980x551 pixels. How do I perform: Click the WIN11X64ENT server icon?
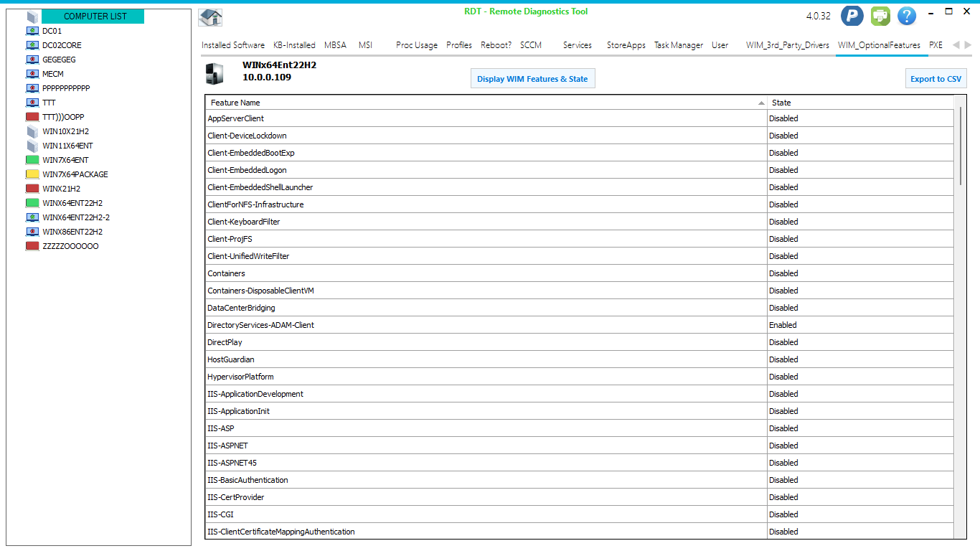(x=32, y=146)
